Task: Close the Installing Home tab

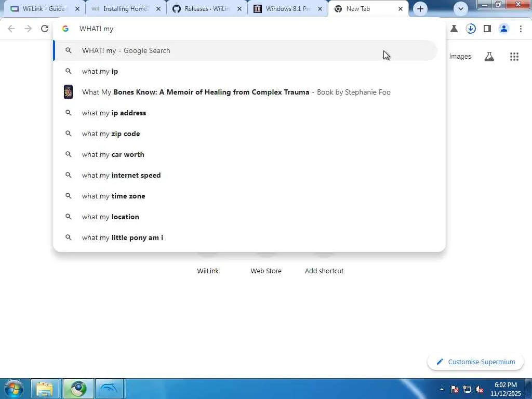Action: pos(158,9)
